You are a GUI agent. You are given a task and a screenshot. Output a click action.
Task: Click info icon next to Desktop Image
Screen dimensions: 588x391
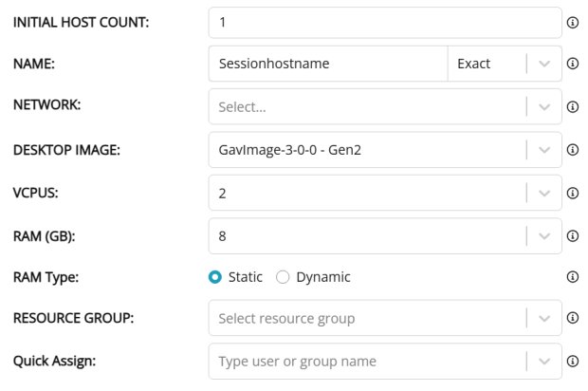572,150
